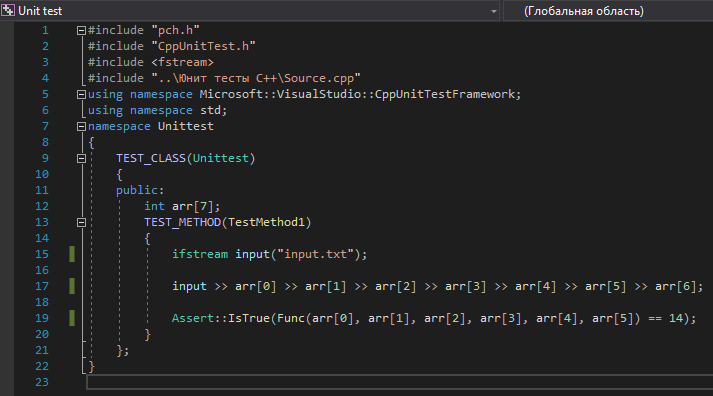The width and height of the screenshot is (713, 396).
Task: Click the Func call on line 19
Action: [291, 318]
